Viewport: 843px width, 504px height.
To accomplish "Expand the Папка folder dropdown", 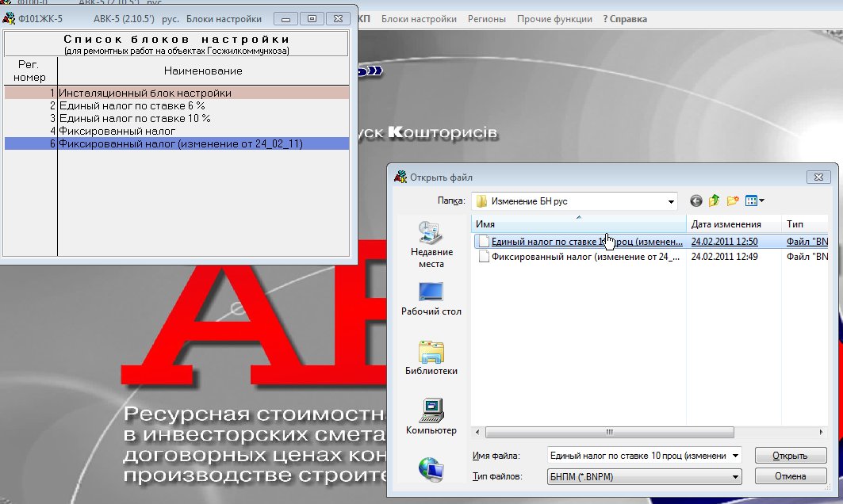I will coord(671,200).
